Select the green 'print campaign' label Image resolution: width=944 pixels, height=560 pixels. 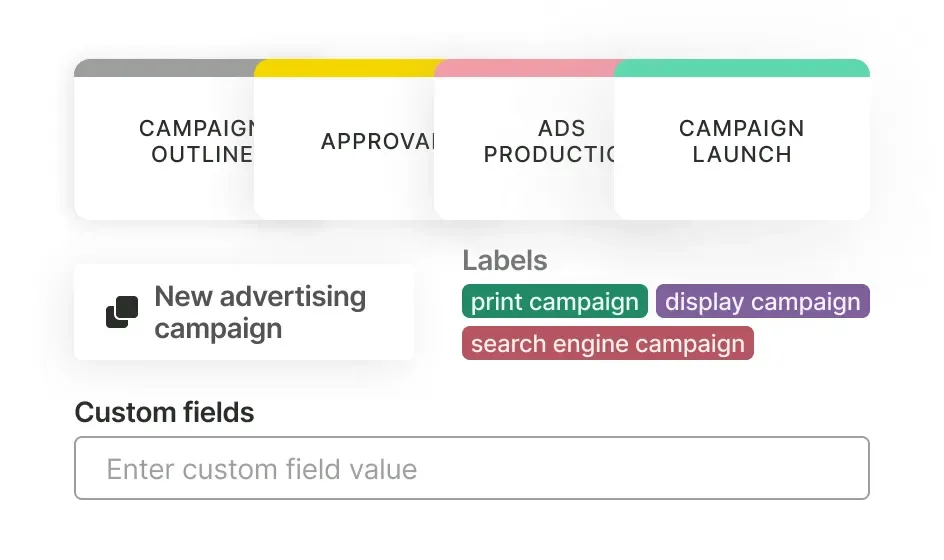[x=555, y=302]
